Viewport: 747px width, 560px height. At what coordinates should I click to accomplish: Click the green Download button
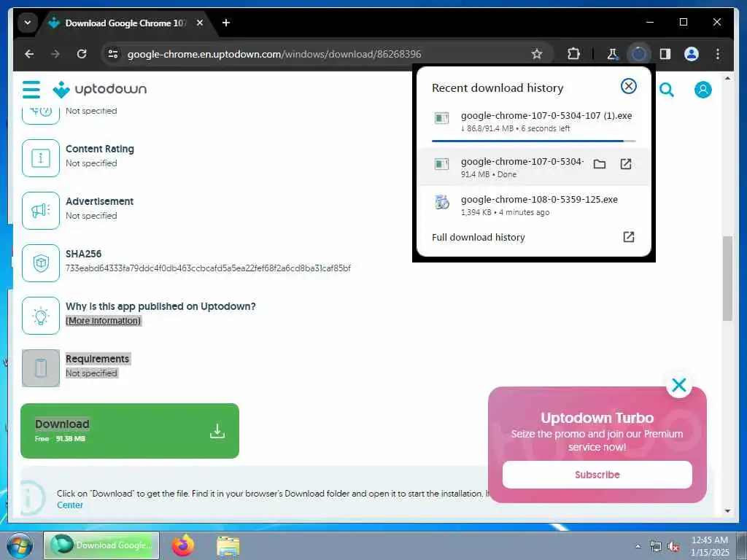click(130, 431)
